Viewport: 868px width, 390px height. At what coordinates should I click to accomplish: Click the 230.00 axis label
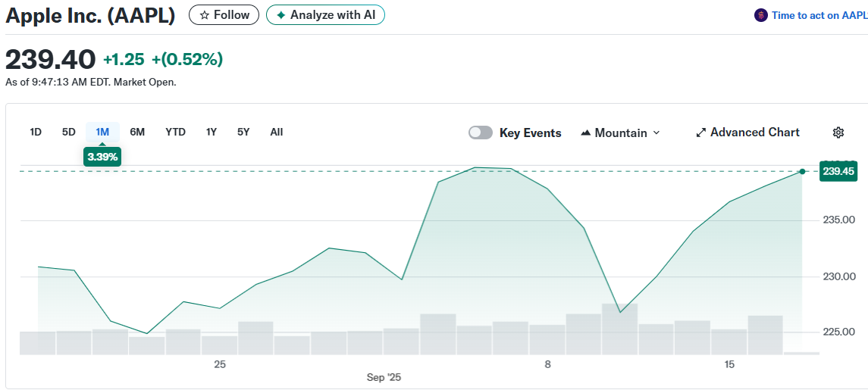[x=838, y=276]
